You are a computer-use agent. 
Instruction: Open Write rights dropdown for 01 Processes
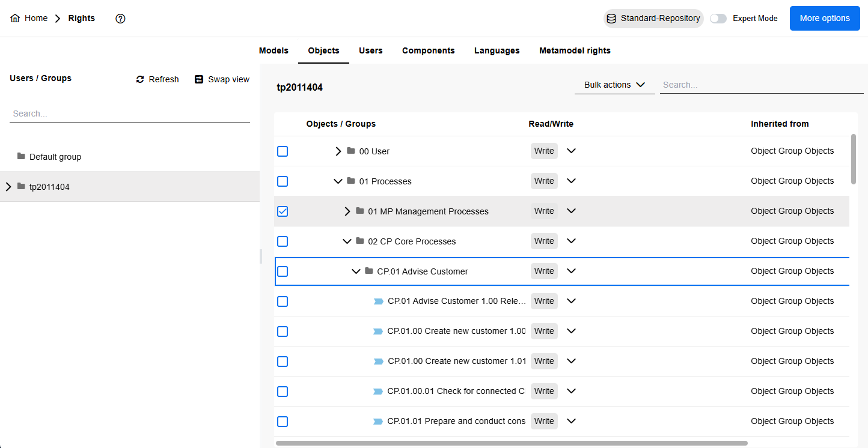(571, 181)
